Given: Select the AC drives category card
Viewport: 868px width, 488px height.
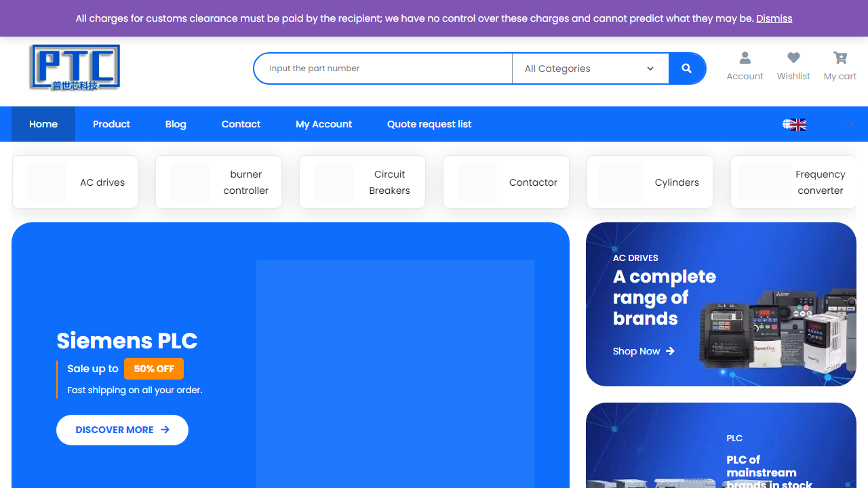Looking at the screenshot, I should 75,182.
